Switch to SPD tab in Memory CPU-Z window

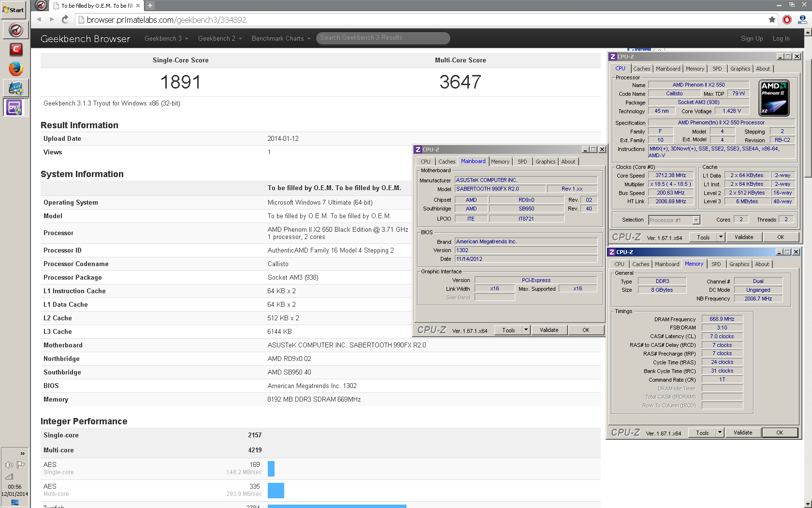point(716,264)
